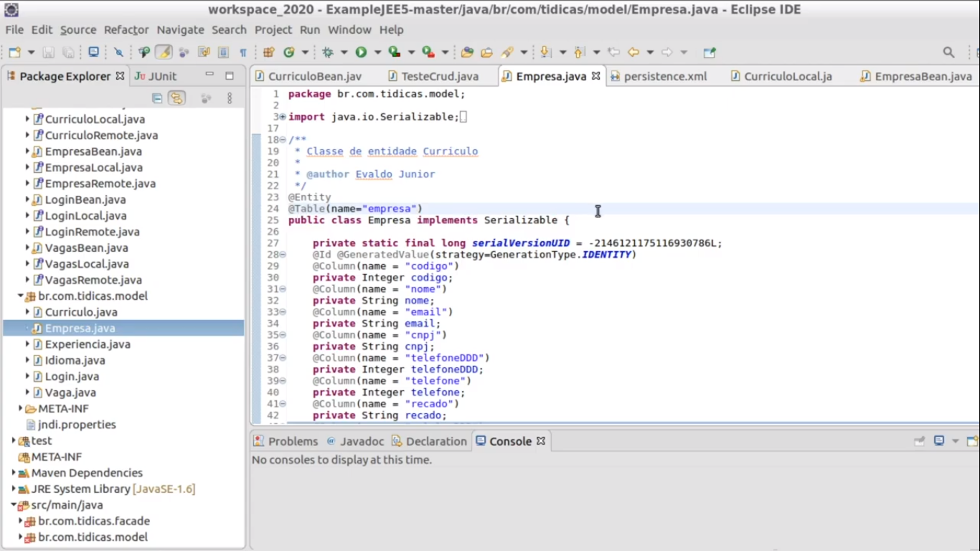Open the File menu
Image resolution: width=980 pixels, height=551 pixels.
click(x=14, y=29)
